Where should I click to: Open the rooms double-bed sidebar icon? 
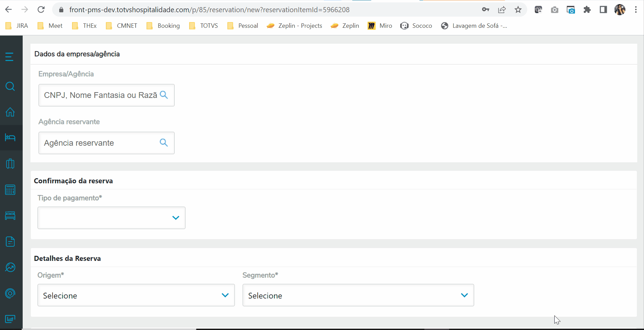[10, 216]
